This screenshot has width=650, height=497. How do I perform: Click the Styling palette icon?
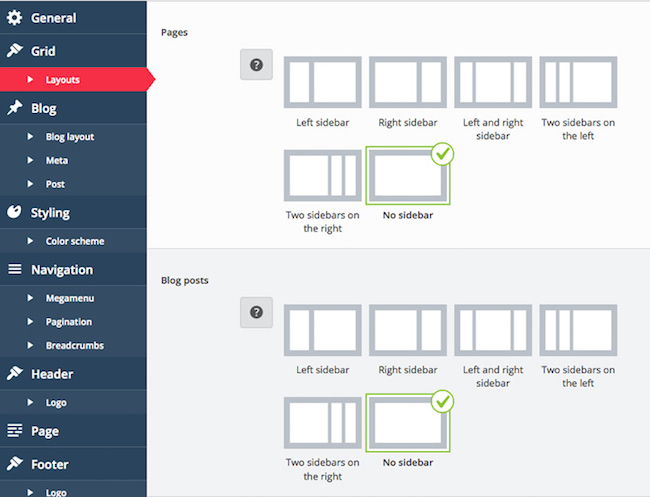coord(15,212)
